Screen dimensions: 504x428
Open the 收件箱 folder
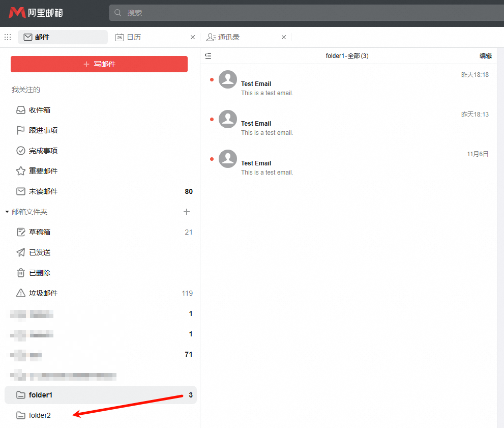(101, 110)
